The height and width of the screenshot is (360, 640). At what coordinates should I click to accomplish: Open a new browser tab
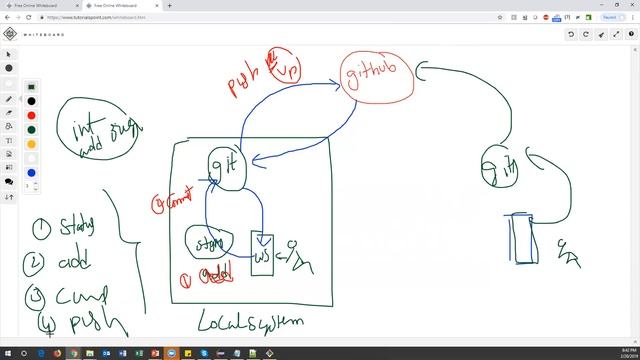point(169,6)
